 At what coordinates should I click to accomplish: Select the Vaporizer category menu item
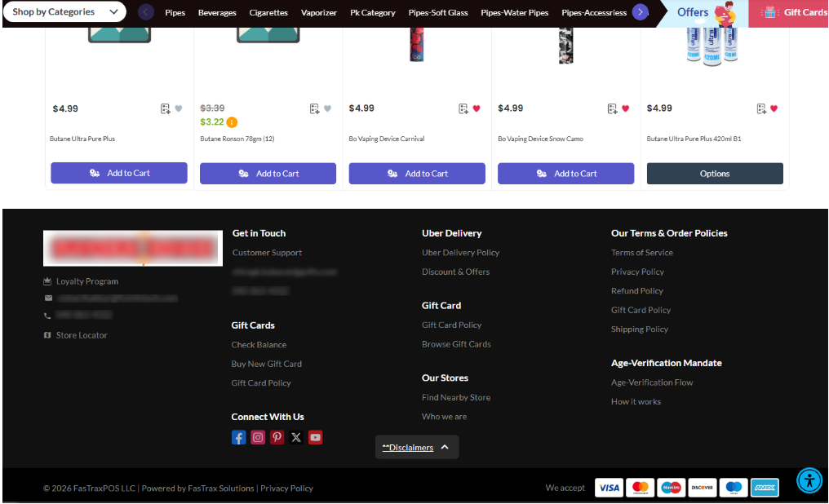click(319, 13)
